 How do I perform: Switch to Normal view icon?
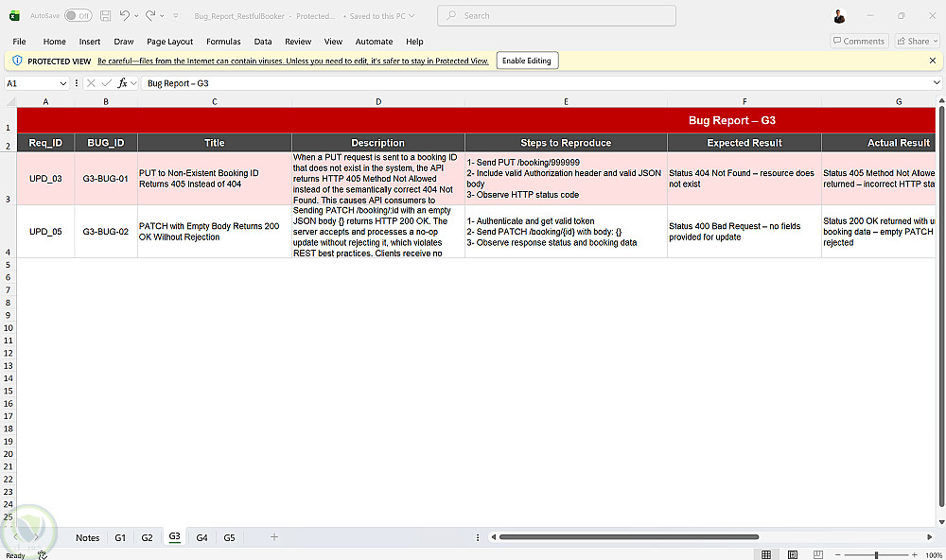coord(766,554)
